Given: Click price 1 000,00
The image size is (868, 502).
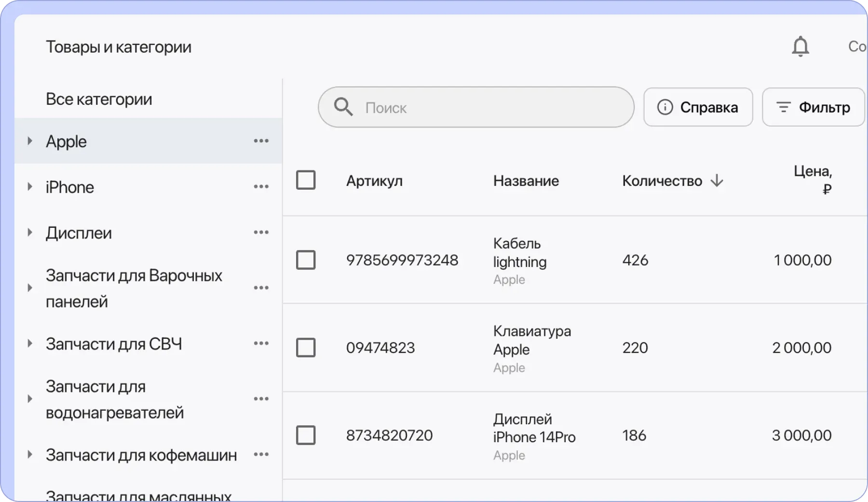Looking at the screenshot, I should coord(803,260).
